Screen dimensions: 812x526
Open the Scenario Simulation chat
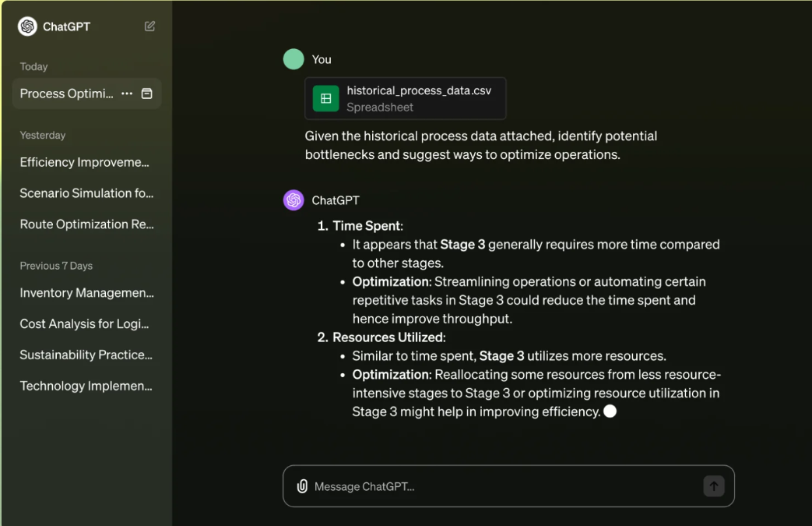[86, 193]
